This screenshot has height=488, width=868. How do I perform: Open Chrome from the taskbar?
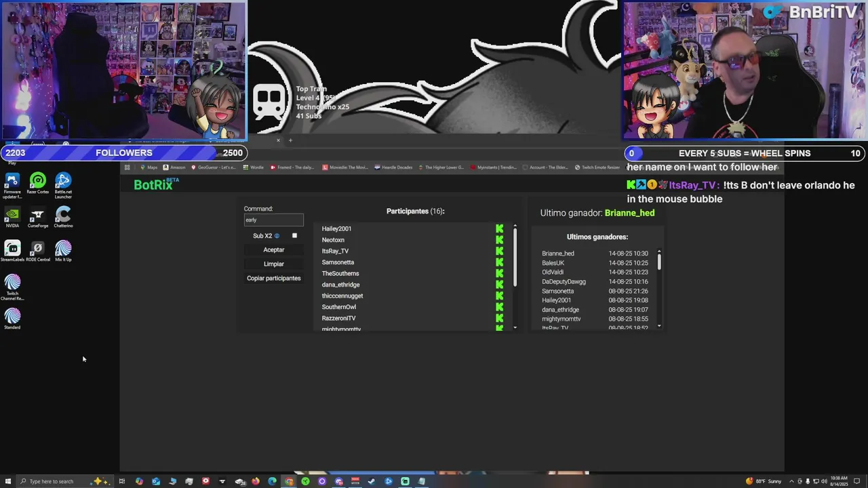pyautogui.click(x=289, y=481)
